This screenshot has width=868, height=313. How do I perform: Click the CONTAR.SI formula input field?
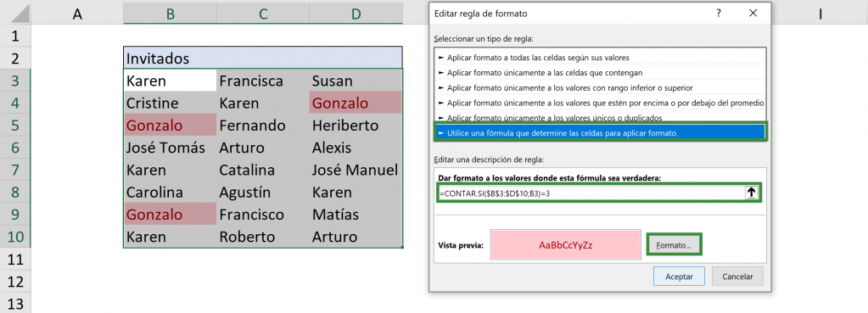[591, 193]
